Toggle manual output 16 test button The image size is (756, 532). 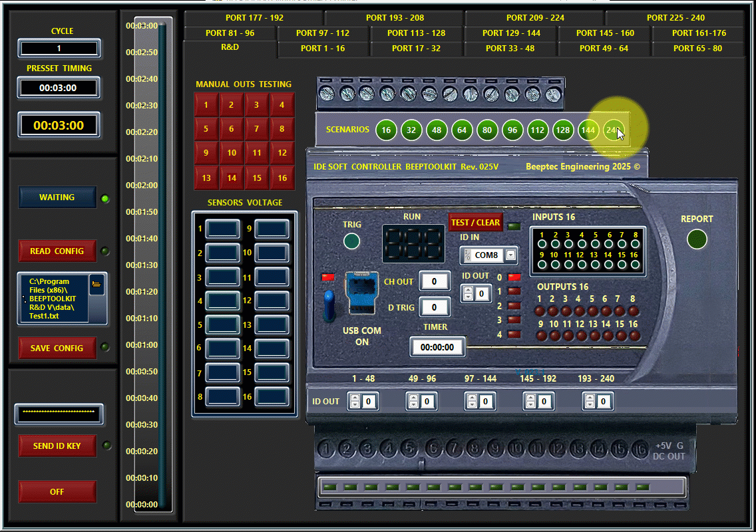[282, 178]
